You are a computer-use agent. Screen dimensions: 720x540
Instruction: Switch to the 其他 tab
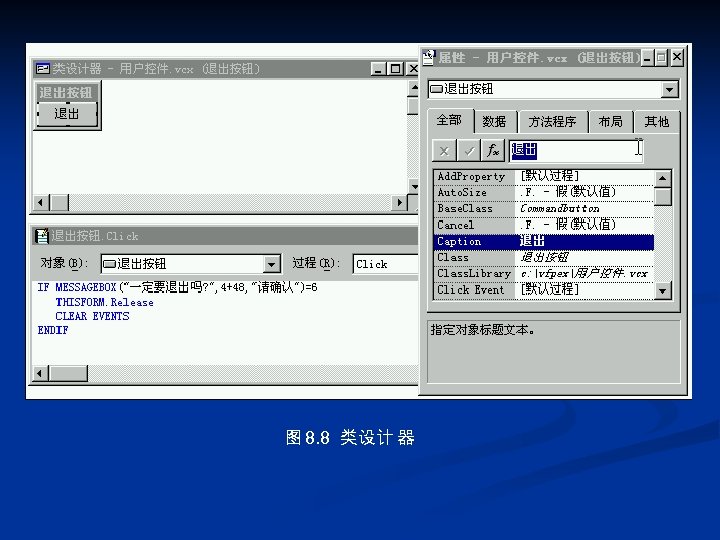pyautogui.click(x=656, y=122)
